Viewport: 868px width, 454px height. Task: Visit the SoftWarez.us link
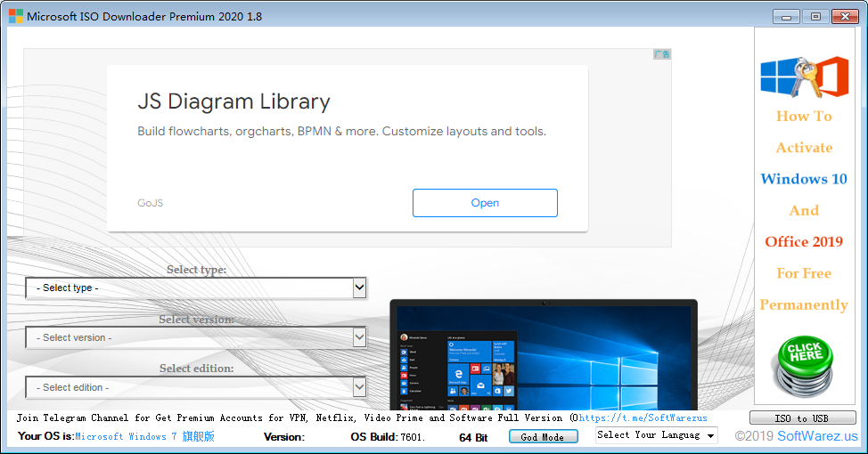tap(817, 436)
